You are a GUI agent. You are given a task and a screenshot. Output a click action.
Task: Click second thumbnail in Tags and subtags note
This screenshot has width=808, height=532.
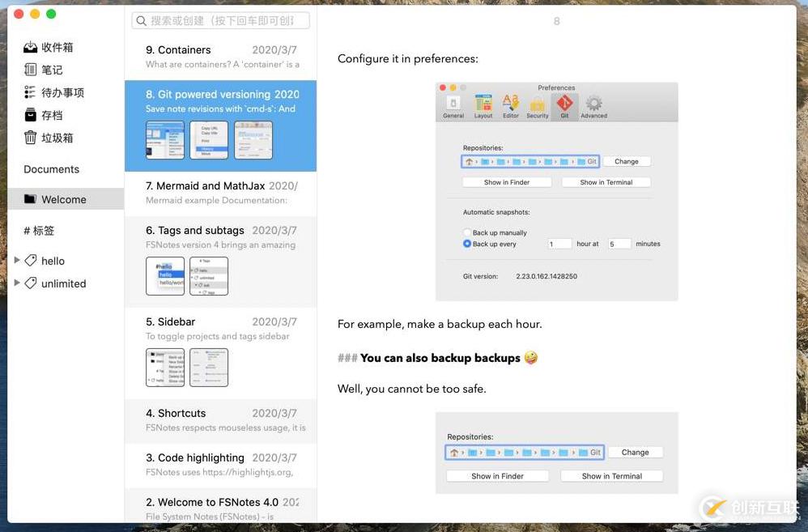(209, 276)
